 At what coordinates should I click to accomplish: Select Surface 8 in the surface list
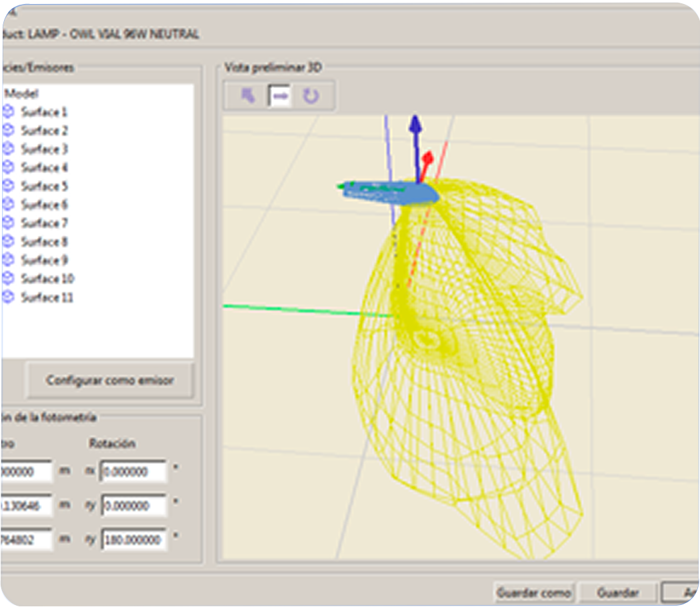44,241
